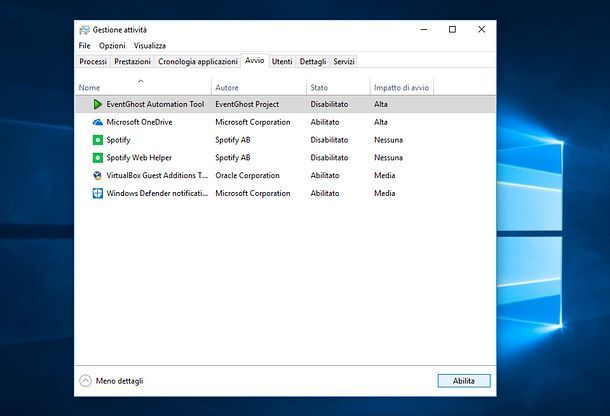This screenshot has width=610, height=416.
Task: Sort by the Stato column header
Action: (x=319, y=88)
